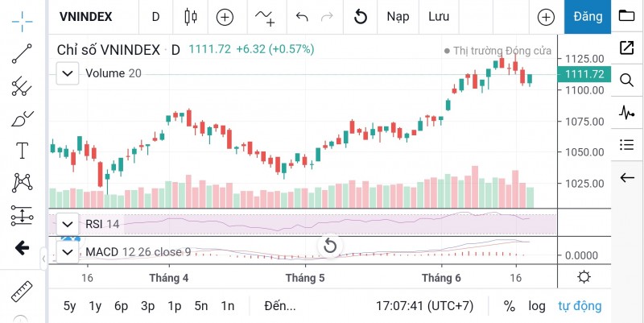The width and height of the screenshot is (644, 323).
Task: Toggle percent scale mode
Action: tap(509, 306)
